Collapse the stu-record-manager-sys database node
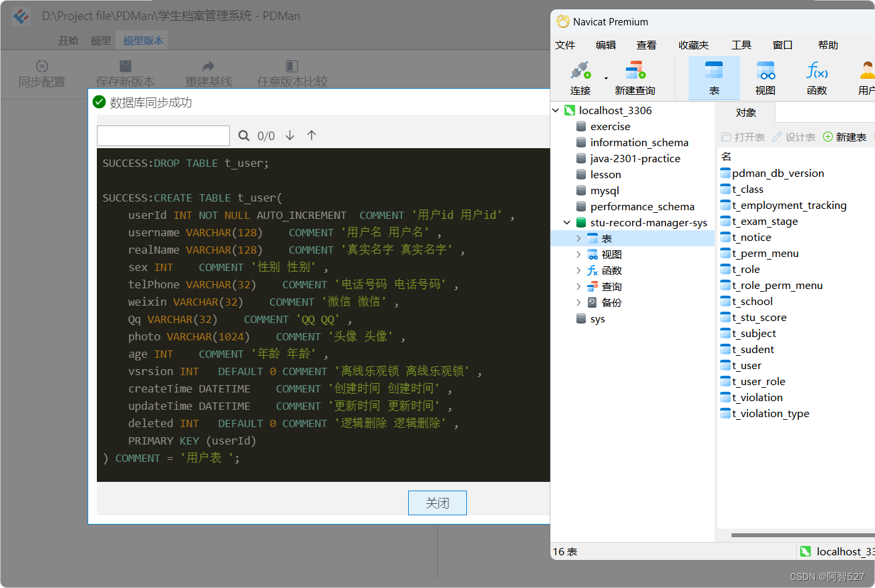Viewport: 875px width, 588px height. click(x=567, y=222)
